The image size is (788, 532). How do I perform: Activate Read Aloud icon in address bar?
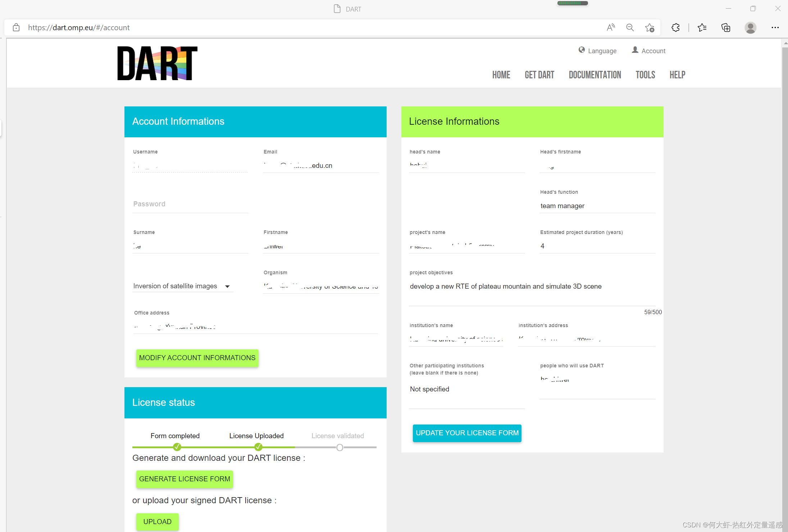pyautogui.click(x=611, y=27)
